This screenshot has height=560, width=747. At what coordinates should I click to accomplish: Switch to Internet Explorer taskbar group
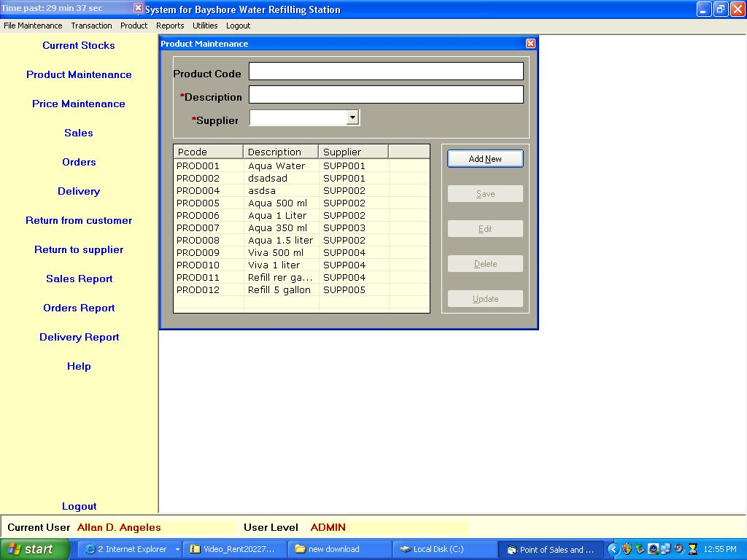[128, 549]
